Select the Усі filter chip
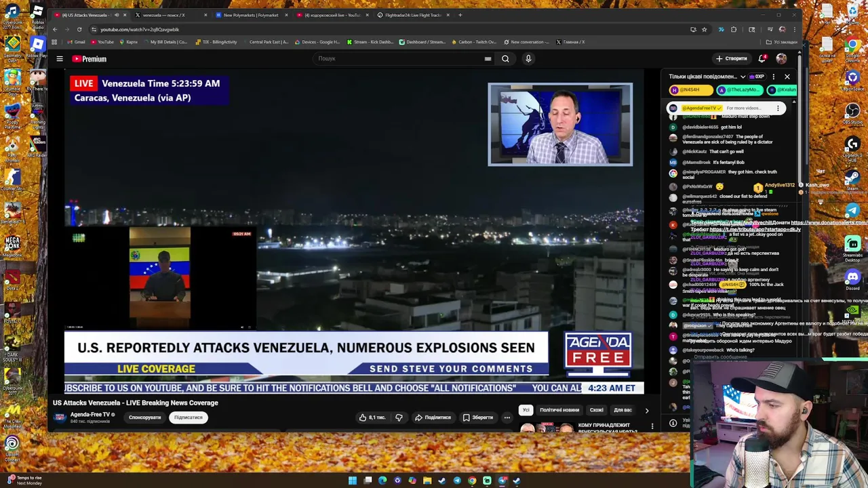The width and height of the screenshot is (868, 488). click(x=526, y=410)
